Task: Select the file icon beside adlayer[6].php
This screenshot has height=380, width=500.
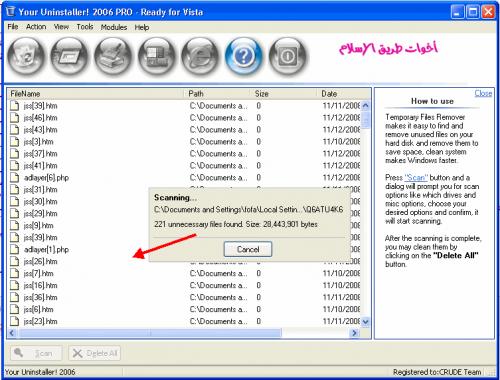Action: (14, 177)
